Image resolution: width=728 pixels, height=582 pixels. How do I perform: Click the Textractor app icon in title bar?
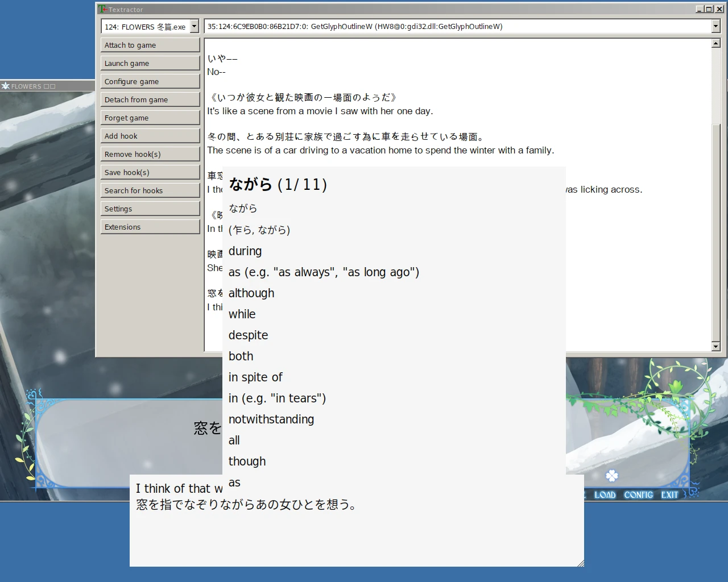point(102,9)
